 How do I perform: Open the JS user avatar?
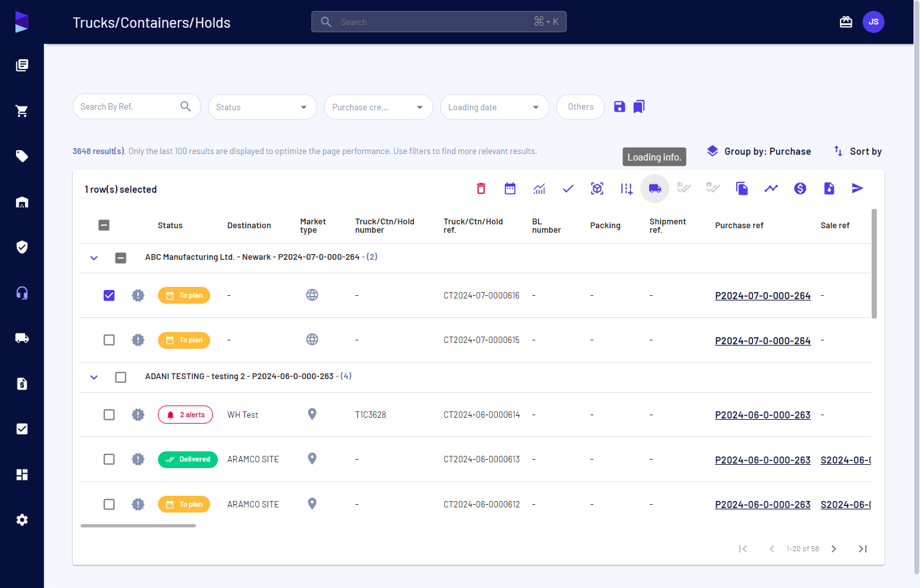874,22
